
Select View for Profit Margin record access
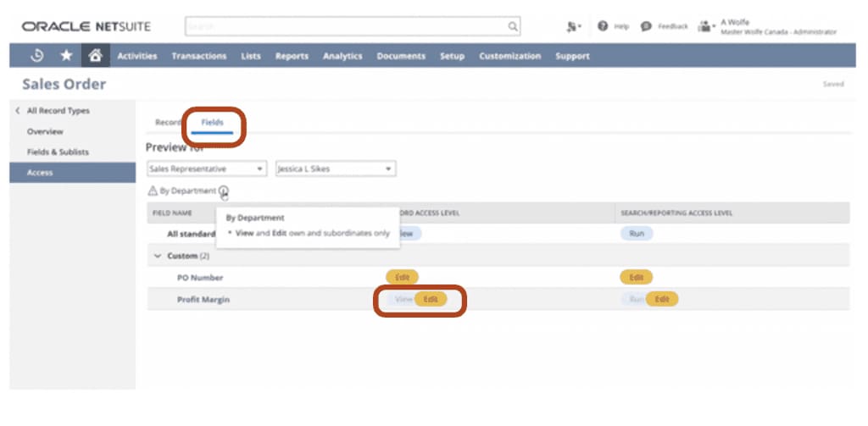[x=402, y=299]
